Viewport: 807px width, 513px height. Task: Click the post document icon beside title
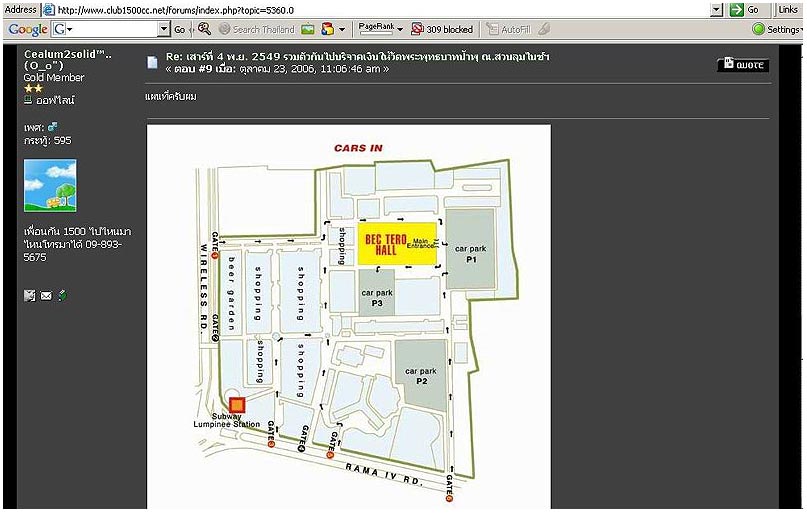152,63
